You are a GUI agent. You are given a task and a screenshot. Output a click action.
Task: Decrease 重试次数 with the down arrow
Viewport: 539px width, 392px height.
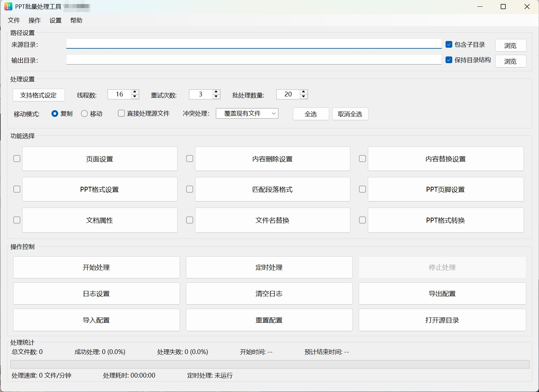pyautogui.click(x=216, y=97)
